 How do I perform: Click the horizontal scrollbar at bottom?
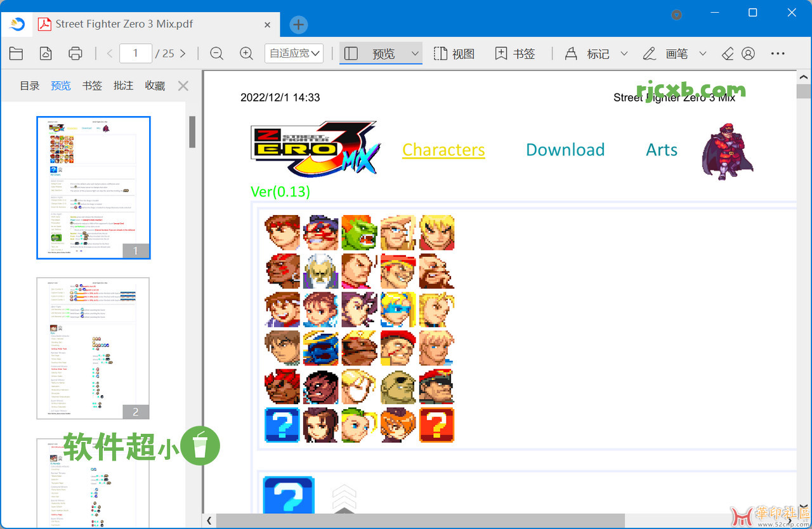[420, 521]
